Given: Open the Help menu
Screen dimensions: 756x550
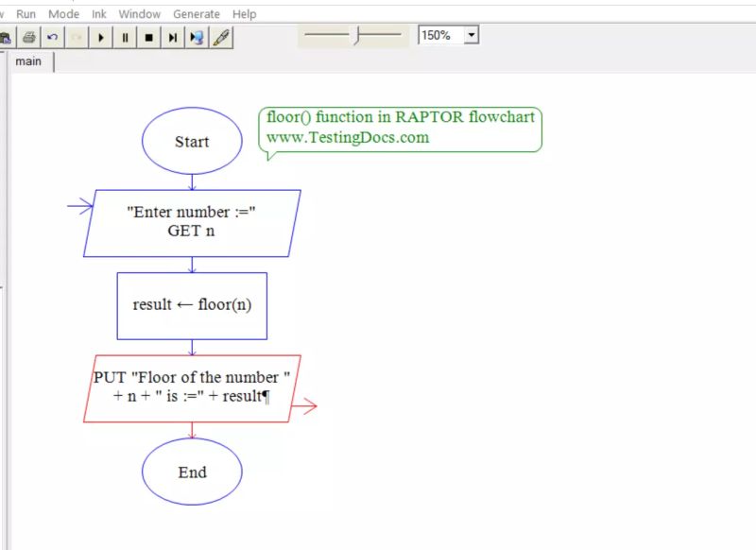Looking at the screenshot, I should [244, 13].
